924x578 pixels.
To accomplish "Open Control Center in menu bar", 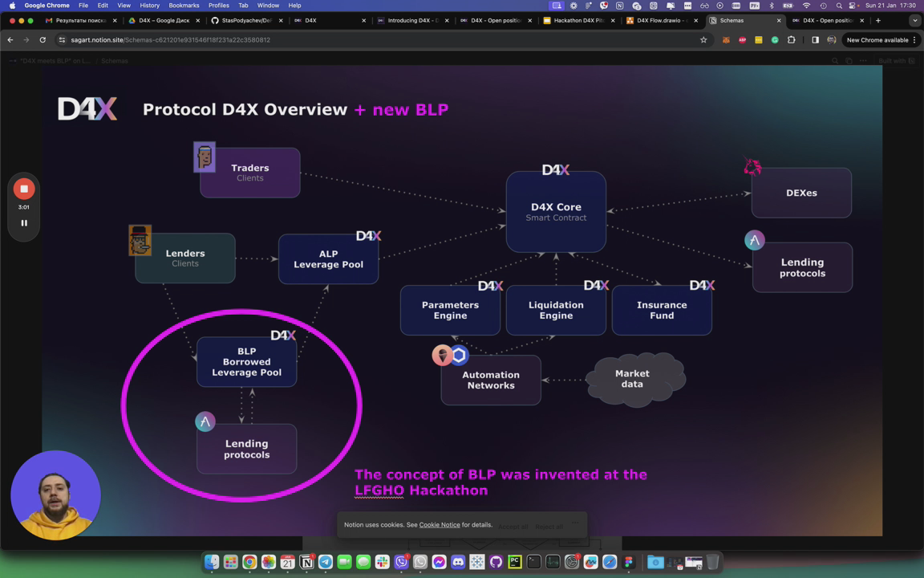I will click(x=853, y=6).
